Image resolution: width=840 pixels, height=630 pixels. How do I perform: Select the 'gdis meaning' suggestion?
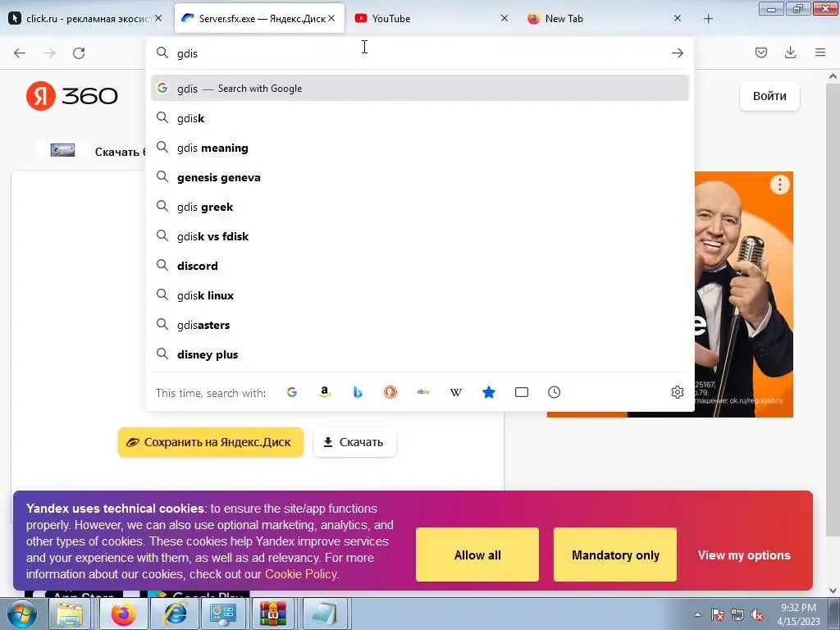[x=420, y=148]
